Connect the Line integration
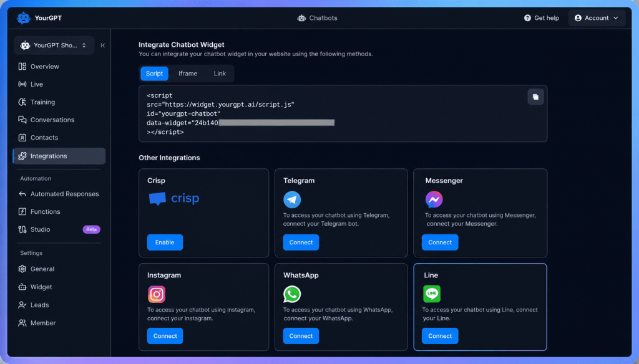 click(x=440, y=336)
